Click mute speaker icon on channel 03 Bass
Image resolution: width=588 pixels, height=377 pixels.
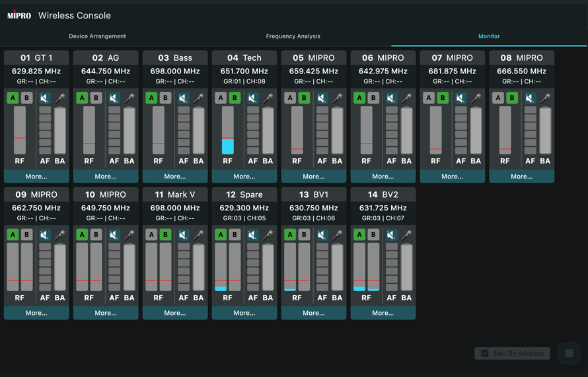pos(184,98)
